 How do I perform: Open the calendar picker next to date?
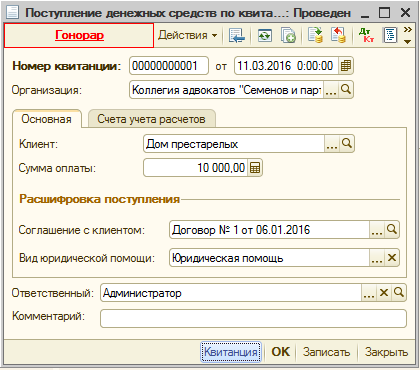coord(346,66)
